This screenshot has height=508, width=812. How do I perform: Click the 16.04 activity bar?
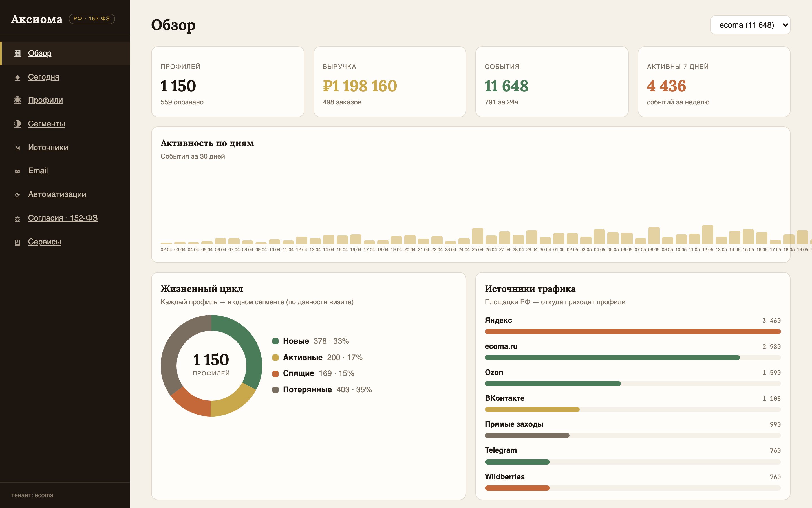[x=356, y=239]
